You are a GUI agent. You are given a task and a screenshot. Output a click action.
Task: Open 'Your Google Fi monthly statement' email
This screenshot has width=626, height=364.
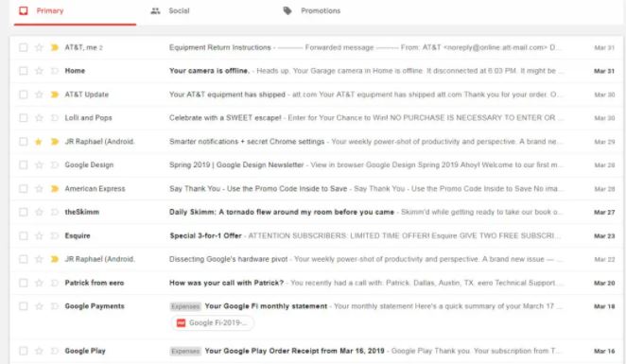click(266, 306)
